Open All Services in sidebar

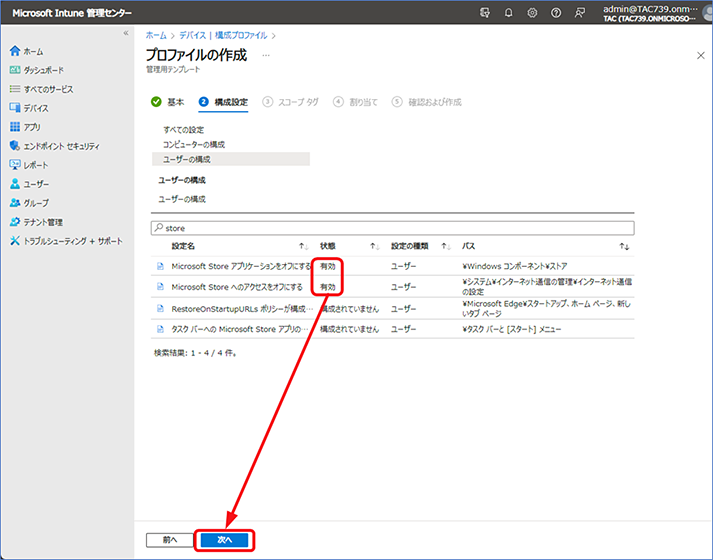point(41,89)
